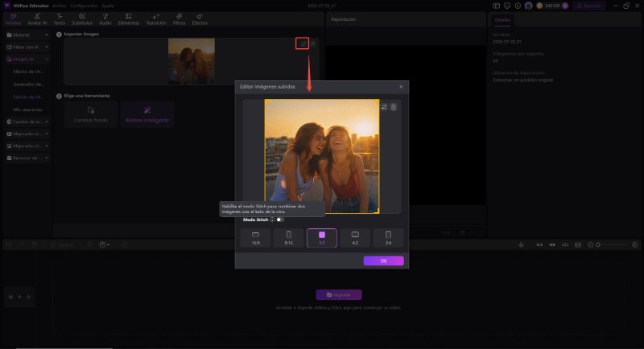Click the download icon in title bar

click(518, 6)
